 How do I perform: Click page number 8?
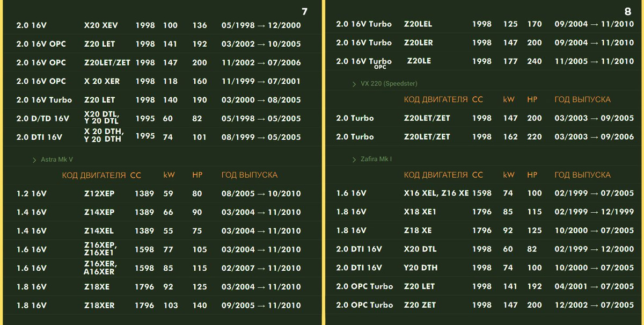pyautogui.click(x=628, y=11)
